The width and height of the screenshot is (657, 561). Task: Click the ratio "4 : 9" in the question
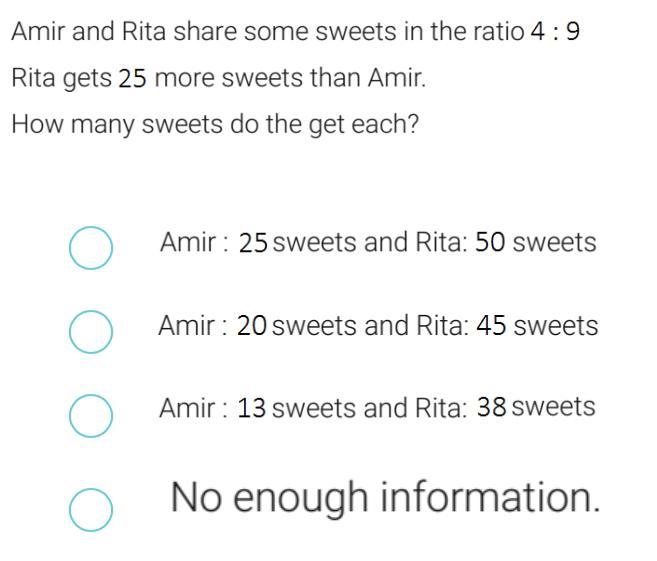(554, 32)
